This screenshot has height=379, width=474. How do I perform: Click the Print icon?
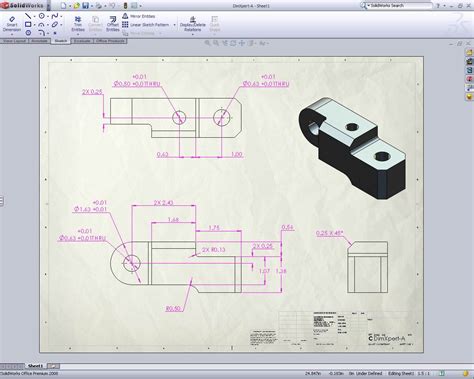coord(99,6)
